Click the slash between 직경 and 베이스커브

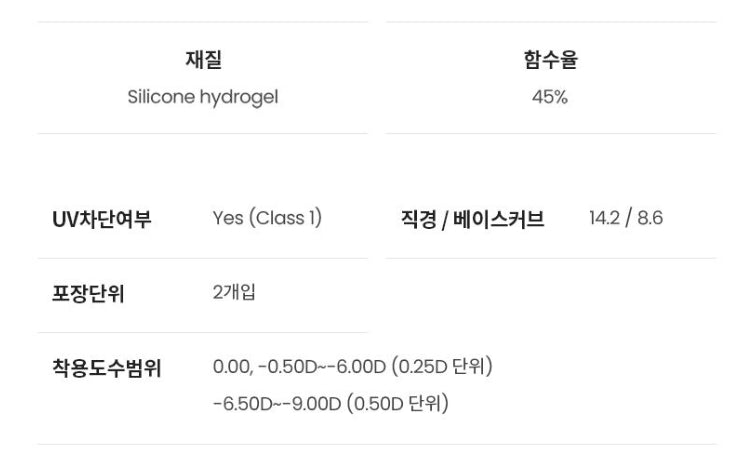pyautogui.click(x=445, y=219)
